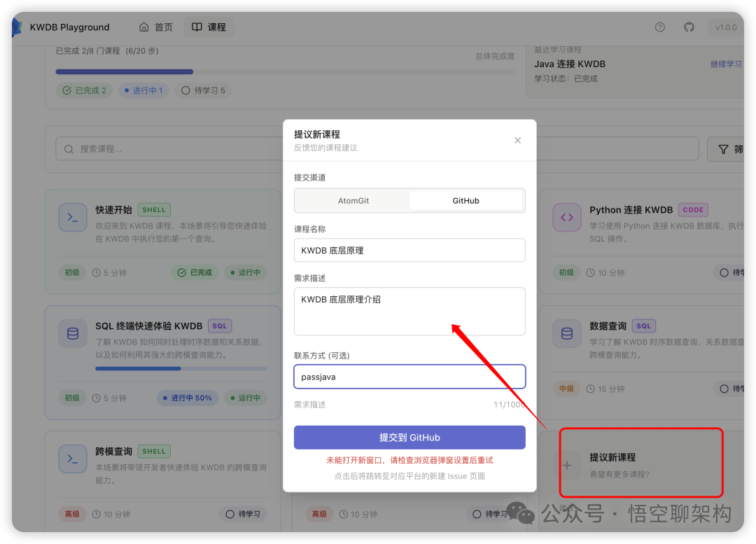Click the database icon on 数据查询 card

pos(567,333)
